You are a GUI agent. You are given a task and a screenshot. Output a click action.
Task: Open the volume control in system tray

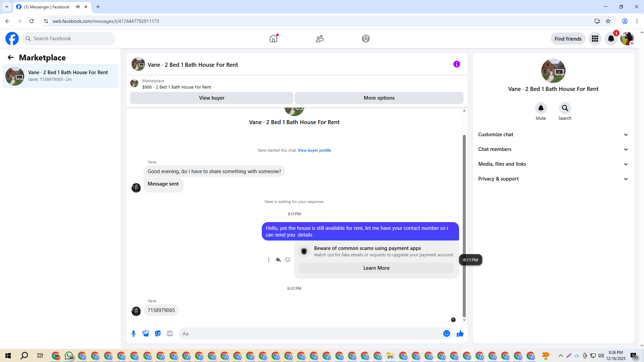click(x=601, y=356)
